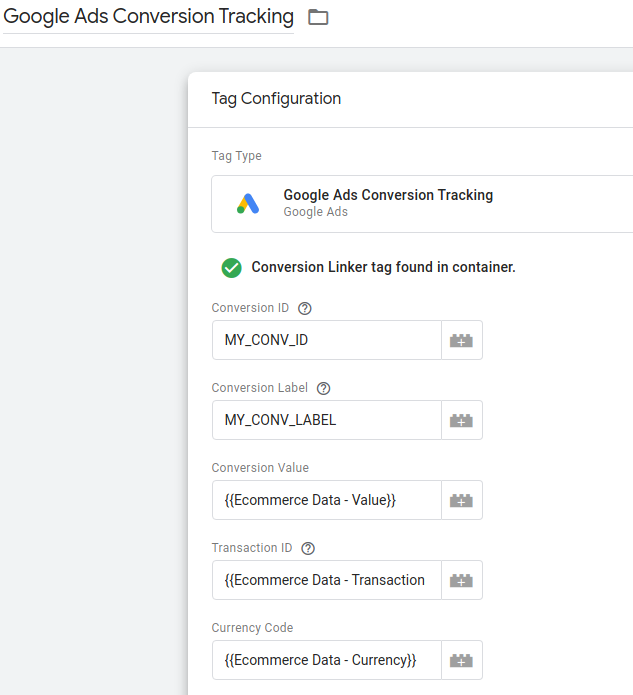Focus the Currency Code input field
This screenshot has width=633, height=695.
[x=326, y=660]
